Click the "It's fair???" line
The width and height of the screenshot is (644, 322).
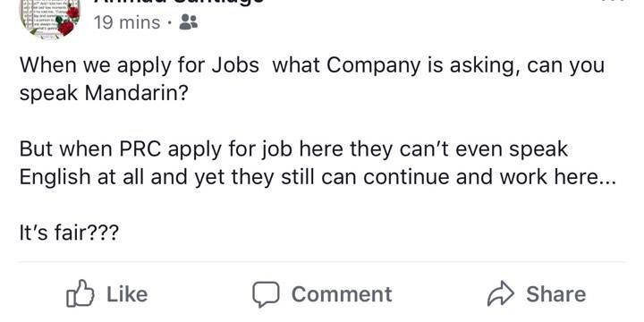69,233
